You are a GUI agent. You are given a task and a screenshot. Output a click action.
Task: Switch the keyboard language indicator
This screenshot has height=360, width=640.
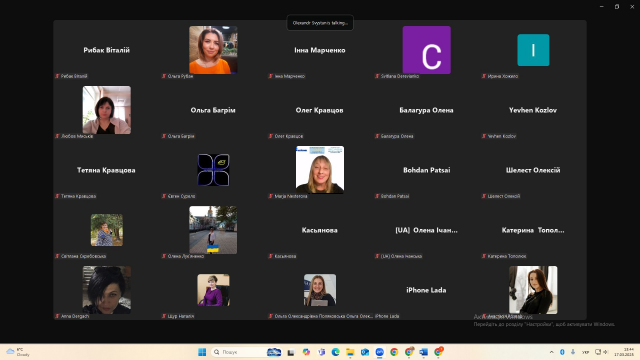pyautogui.click(x=585, y=352)
